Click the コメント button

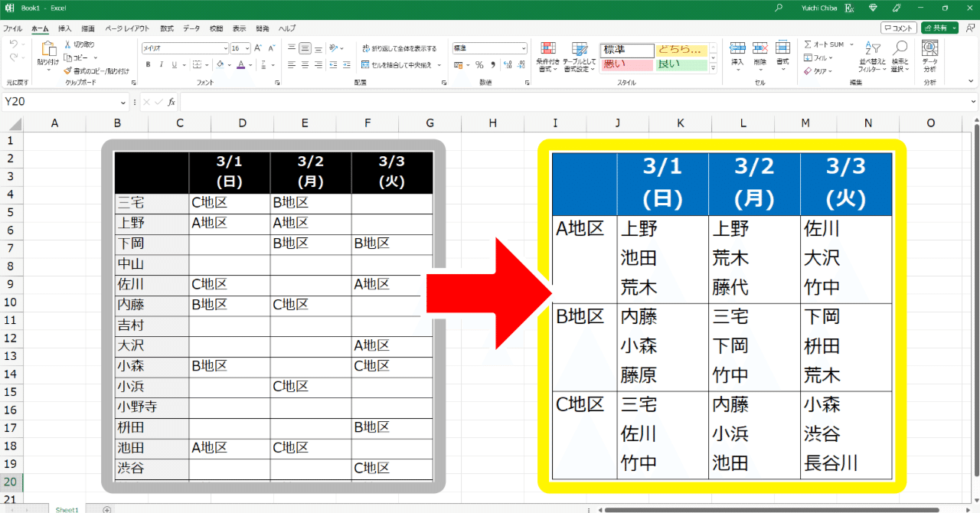point(897,28)
